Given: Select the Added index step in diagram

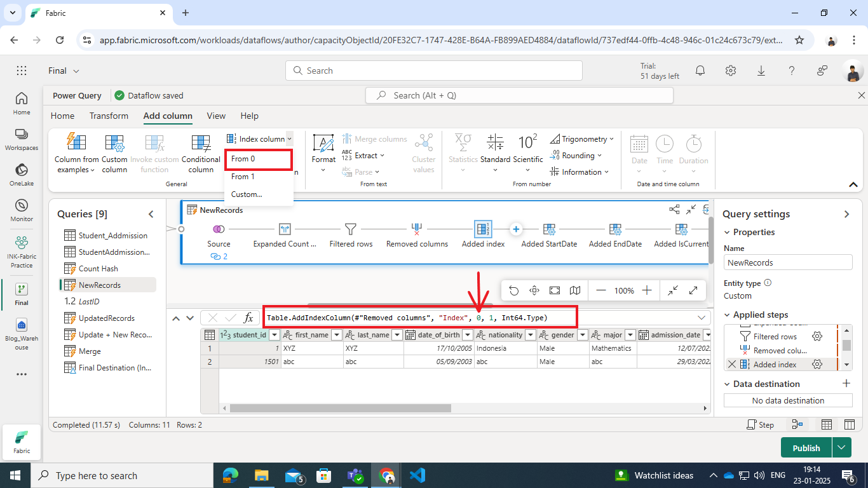Looking at the screenshot, I should 483,234.
